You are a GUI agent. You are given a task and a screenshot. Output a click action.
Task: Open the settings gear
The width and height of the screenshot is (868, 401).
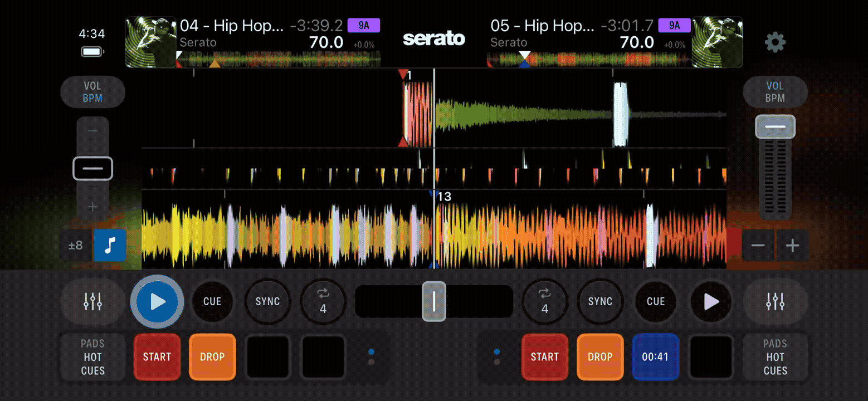[775, 42]
